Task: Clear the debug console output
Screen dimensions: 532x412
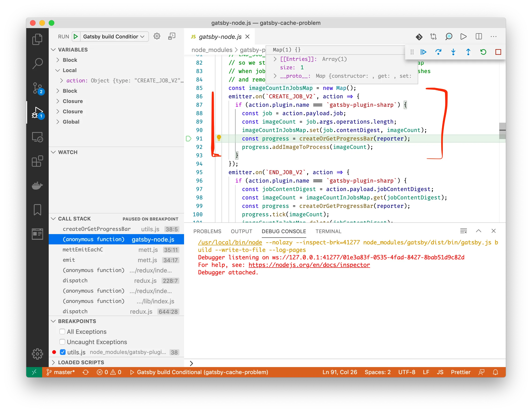Action: pyautogui.click(x=464, y=231)
